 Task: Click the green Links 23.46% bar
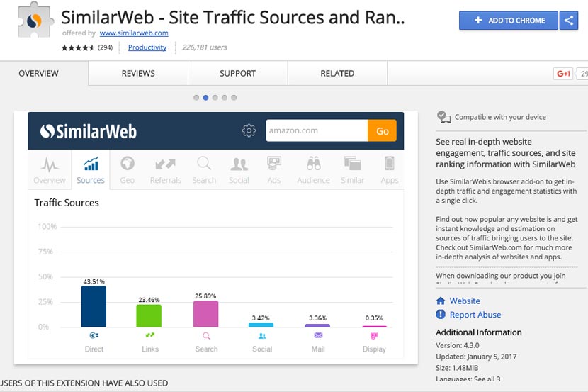click(149, 316)
